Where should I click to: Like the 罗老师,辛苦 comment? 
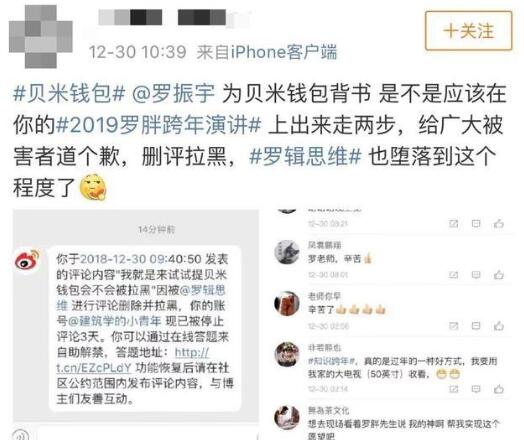(x=499, y=275)
